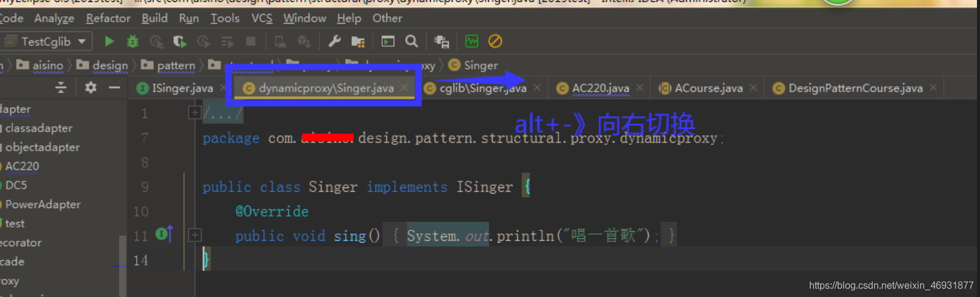Open the Refactor menu
The width and height of the screenshot is (980, 297).
click(x=108, y=18)
